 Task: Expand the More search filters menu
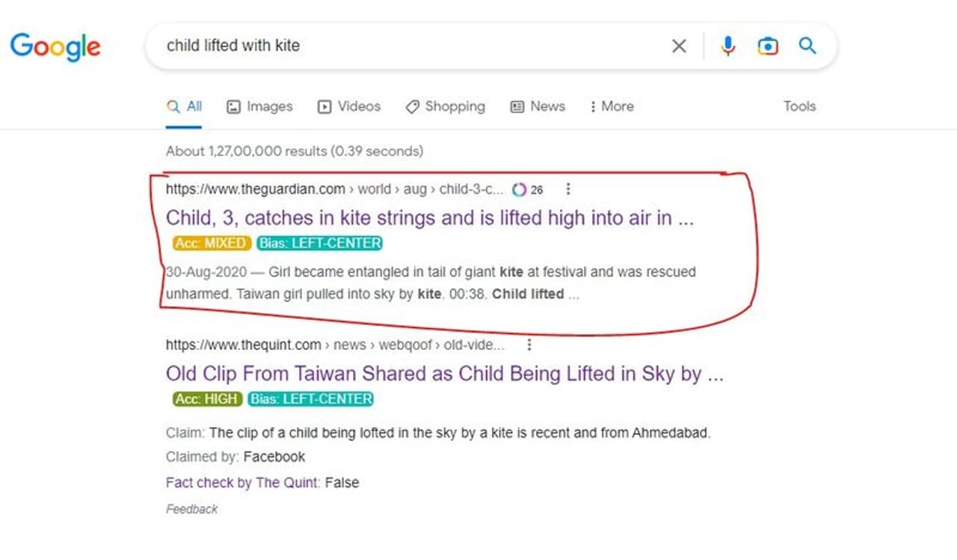(611, 106)
